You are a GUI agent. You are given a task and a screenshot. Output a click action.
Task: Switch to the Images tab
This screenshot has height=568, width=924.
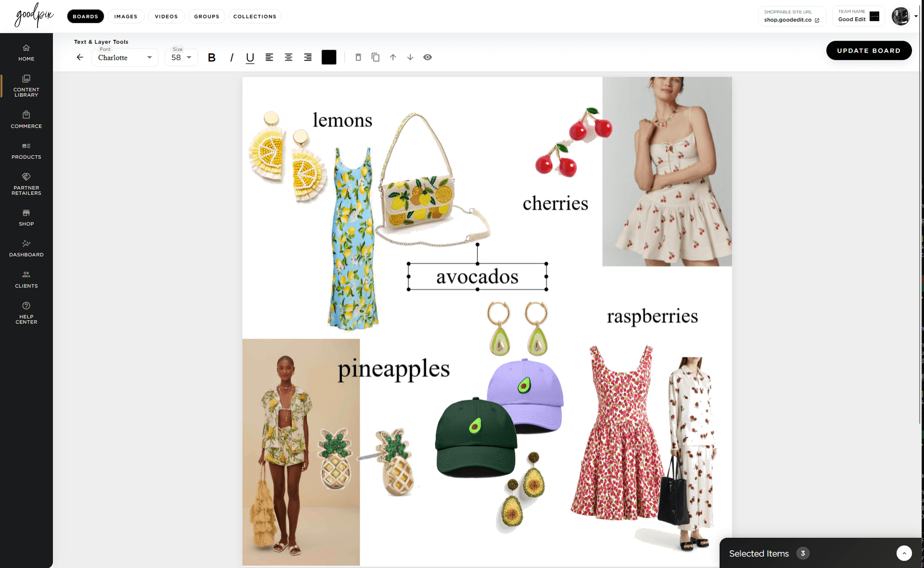[x=126, y=16]
